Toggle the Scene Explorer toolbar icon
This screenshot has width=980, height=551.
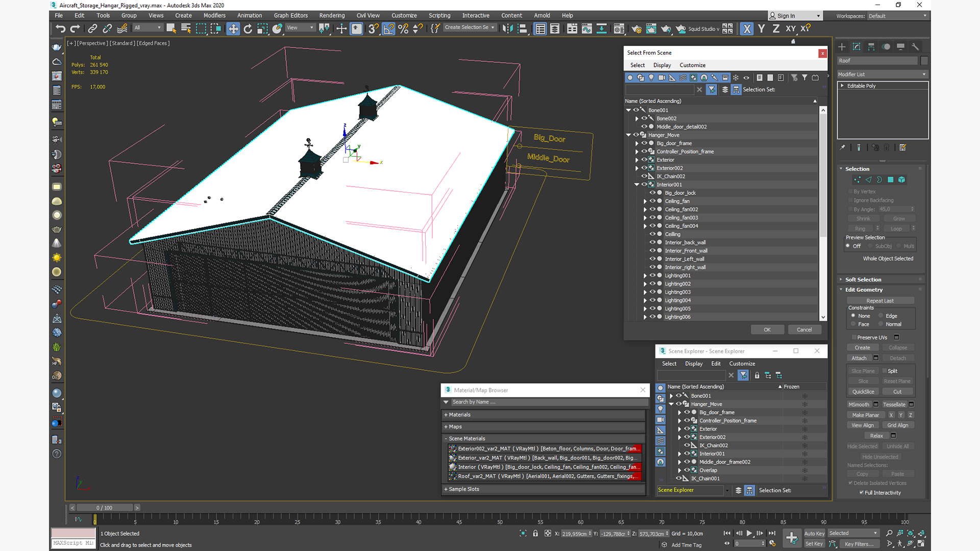[x=540, y=29]
